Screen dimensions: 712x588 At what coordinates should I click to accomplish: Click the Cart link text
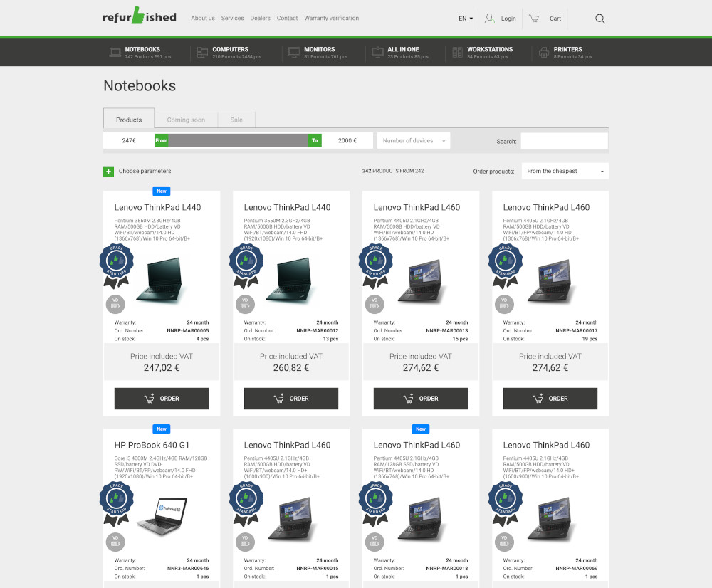pos(555,19)
